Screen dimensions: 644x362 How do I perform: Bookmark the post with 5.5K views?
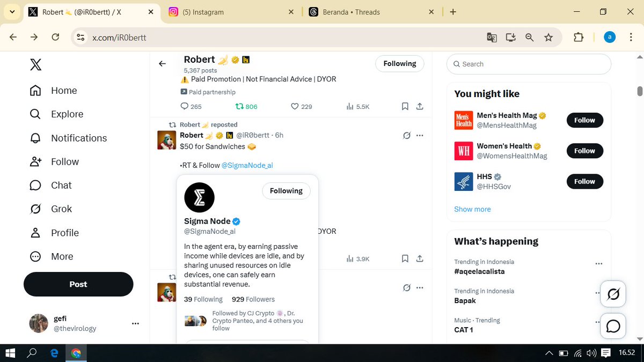click(405, 106)
